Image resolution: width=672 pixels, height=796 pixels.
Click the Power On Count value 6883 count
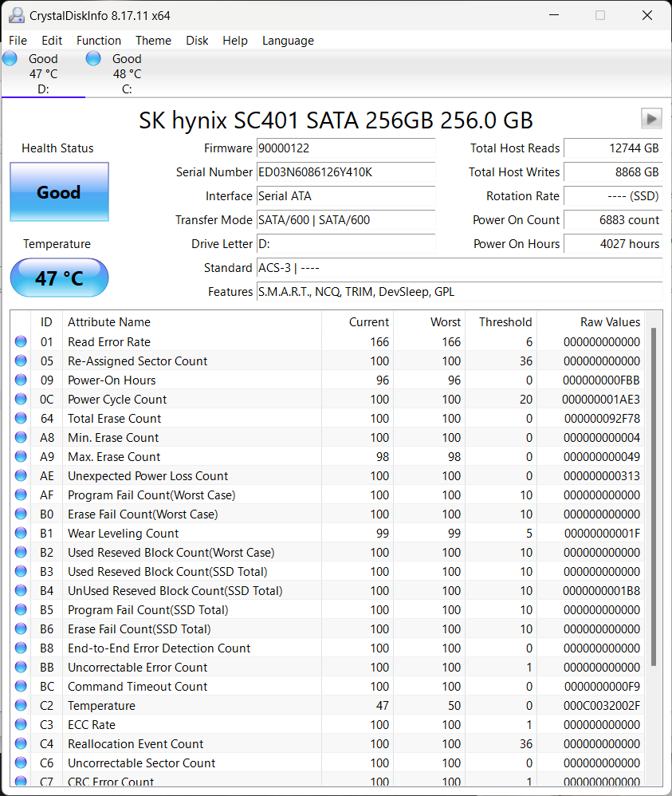(x=613, y=220)
